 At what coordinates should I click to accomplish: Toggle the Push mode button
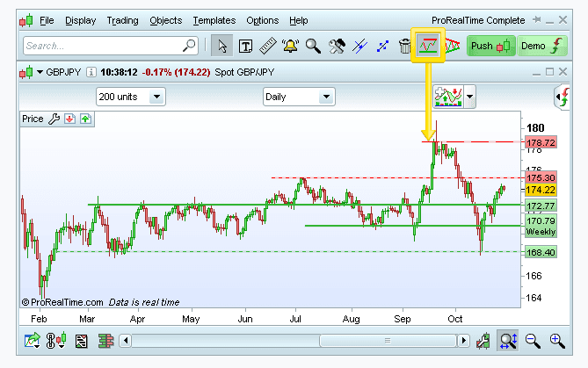tap(490, 46)
